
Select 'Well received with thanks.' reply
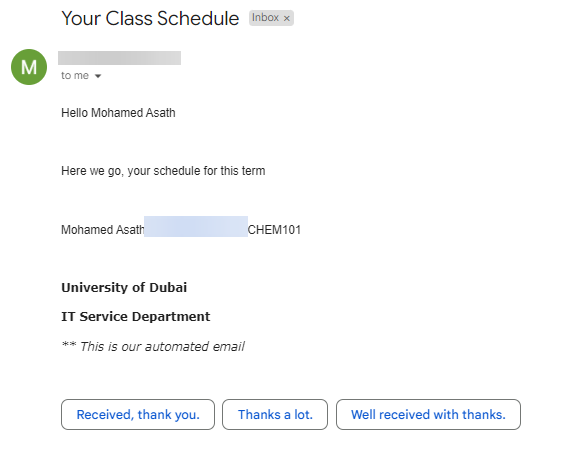tap(428, 414)
